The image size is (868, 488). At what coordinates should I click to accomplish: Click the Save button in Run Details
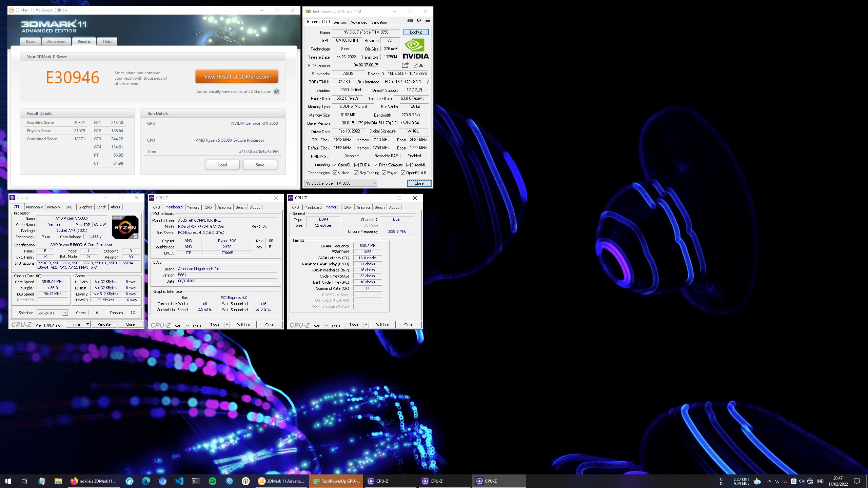260,165
